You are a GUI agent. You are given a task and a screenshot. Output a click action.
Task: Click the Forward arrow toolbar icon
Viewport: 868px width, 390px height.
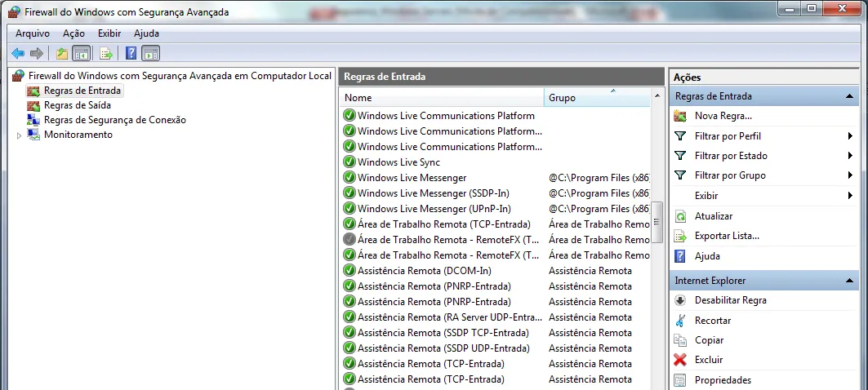point(37,53)
